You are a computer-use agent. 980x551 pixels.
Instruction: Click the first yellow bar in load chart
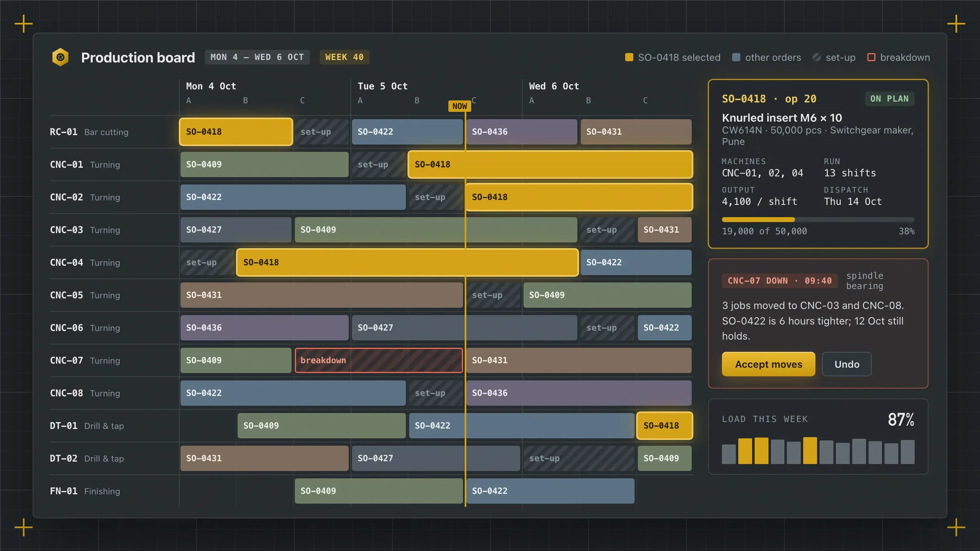[745, 451]
